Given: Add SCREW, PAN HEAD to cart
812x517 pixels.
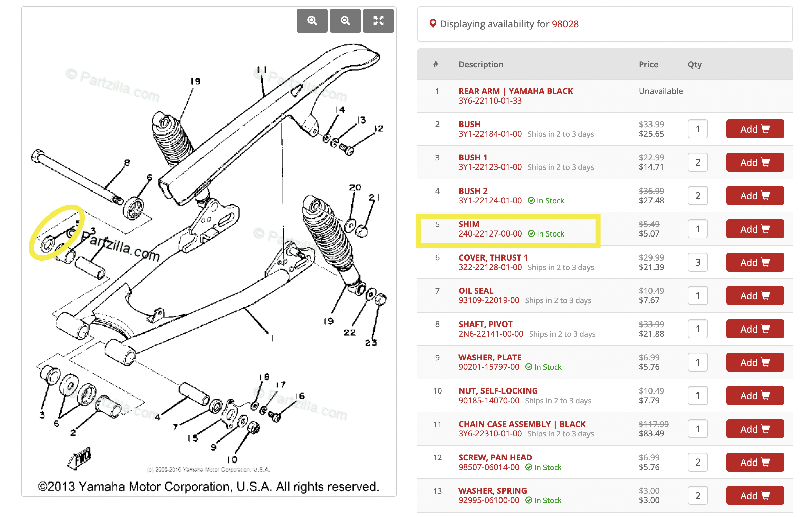Looking at the screenshot, I should 755,462.
